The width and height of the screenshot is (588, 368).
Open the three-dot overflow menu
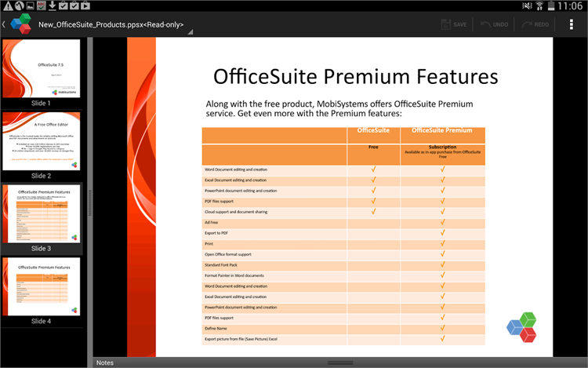(571, 24)
